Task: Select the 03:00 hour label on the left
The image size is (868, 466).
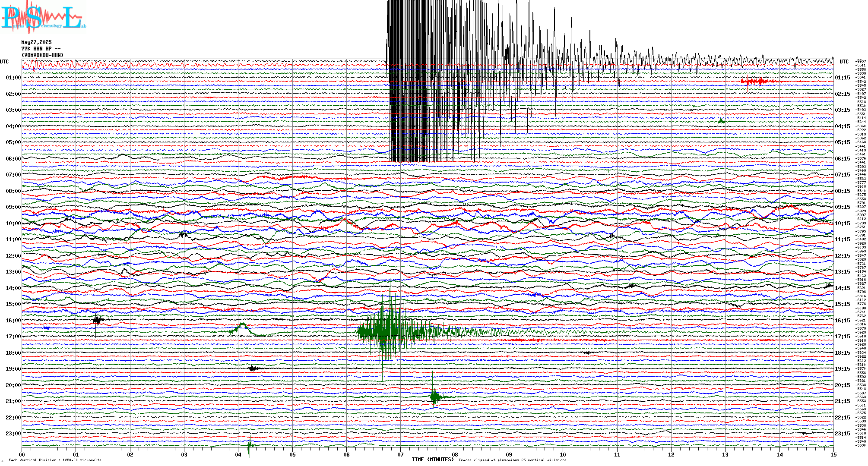Action: click(13, 110)
